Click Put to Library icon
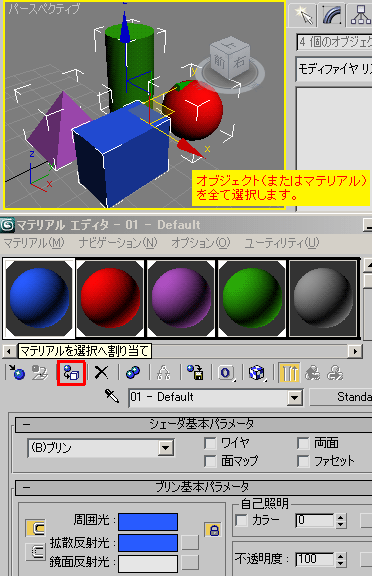Screen dimensions: 372x576 pyautogui.click(x=195, y=373)
